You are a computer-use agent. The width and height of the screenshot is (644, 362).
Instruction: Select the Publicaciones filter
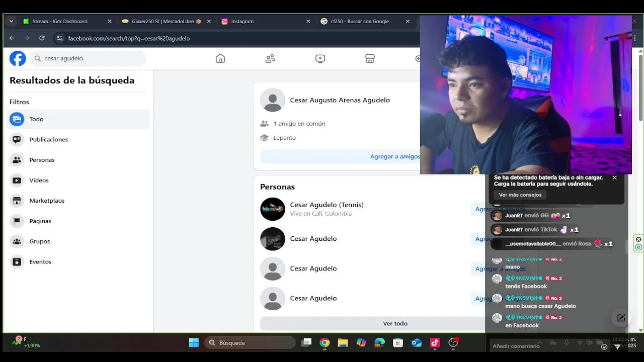(78, 139)
